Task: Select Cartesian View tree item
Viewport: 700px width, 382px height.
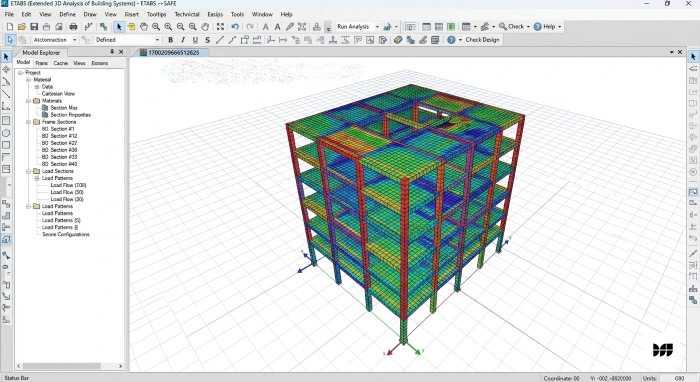Action: click(58, 94)
